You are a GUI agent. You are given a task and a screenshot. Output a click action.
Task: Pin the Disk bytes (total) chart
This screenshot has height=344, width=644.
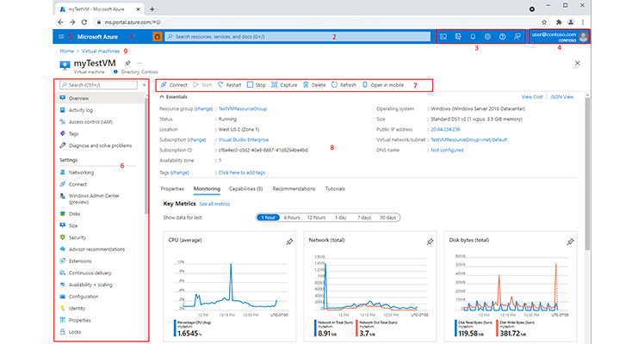pos(571,242)
